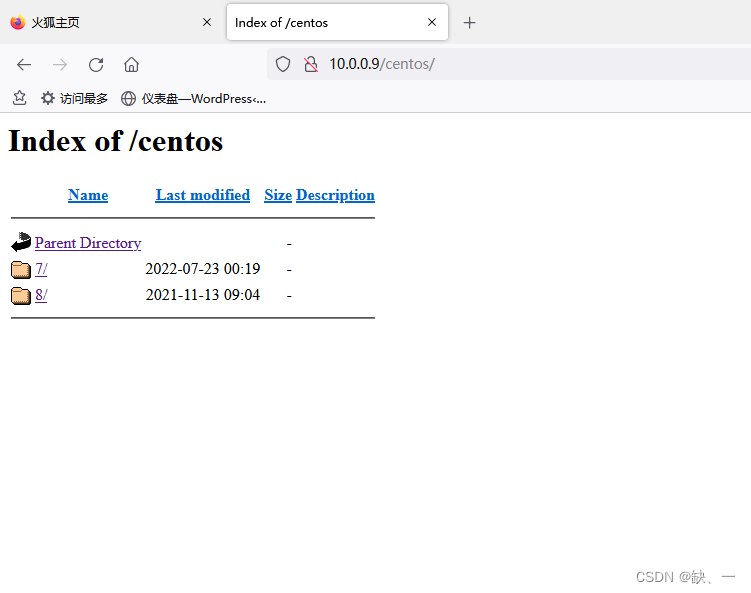Sort listing by Last modified
751x593 pixels.
click(x=203, y=195)
